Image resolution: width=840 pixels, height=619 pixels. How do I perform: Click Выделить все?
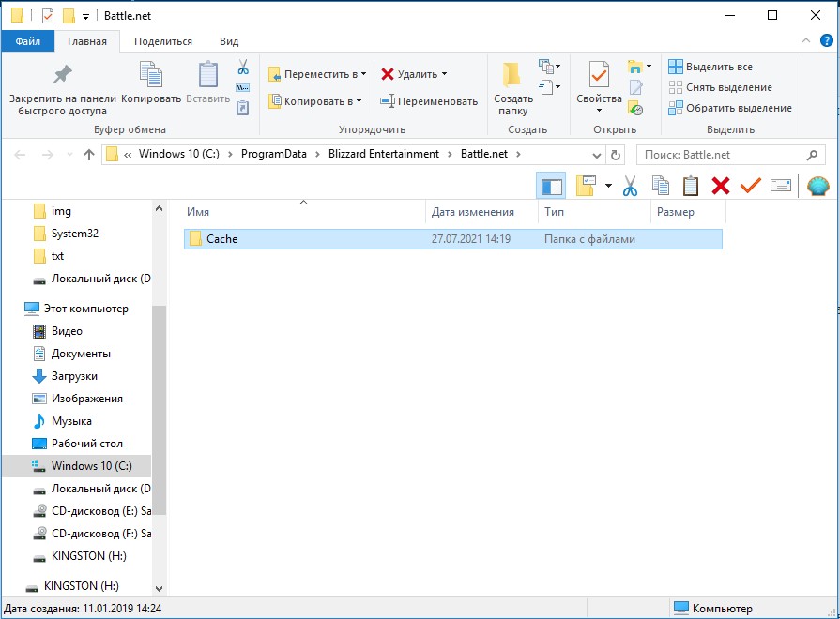[710, 67]
